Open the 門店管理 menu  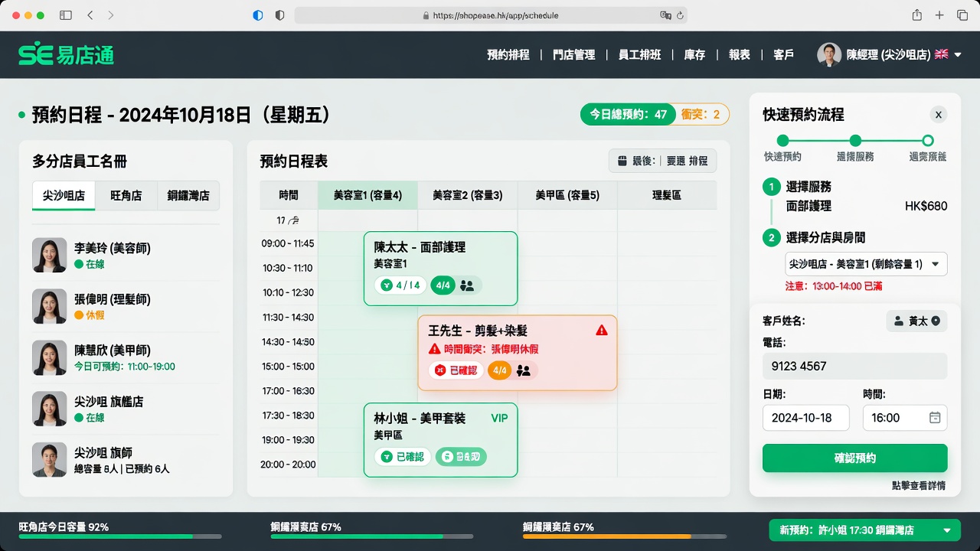tap(573, 55)
